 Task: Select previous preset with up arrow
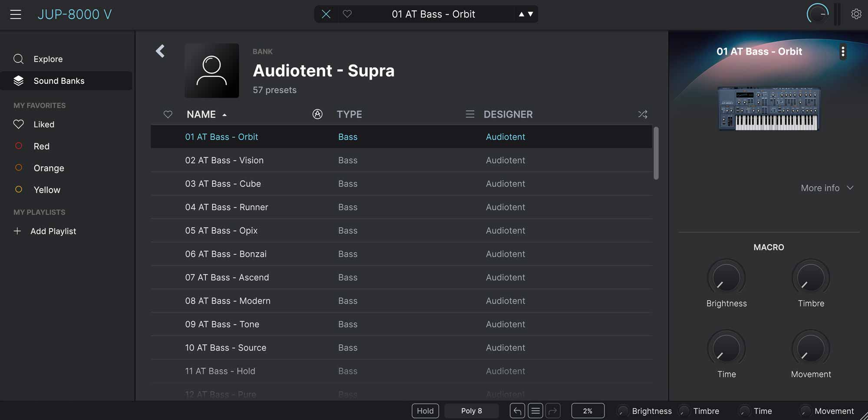coord(521,14)
